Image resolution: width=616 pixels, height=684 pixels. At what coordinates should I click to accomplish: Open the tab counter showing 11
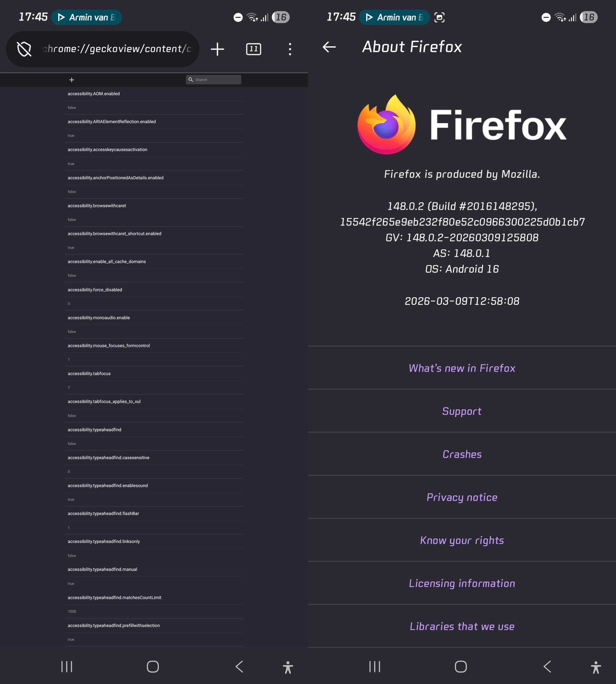click(253, 49)
